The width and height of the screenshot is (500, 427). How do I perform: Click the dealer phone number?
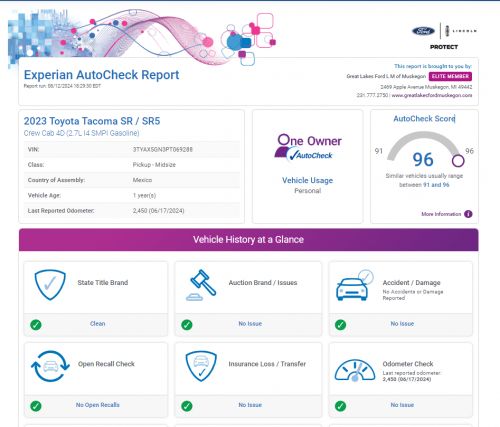[x=372, y=95]
